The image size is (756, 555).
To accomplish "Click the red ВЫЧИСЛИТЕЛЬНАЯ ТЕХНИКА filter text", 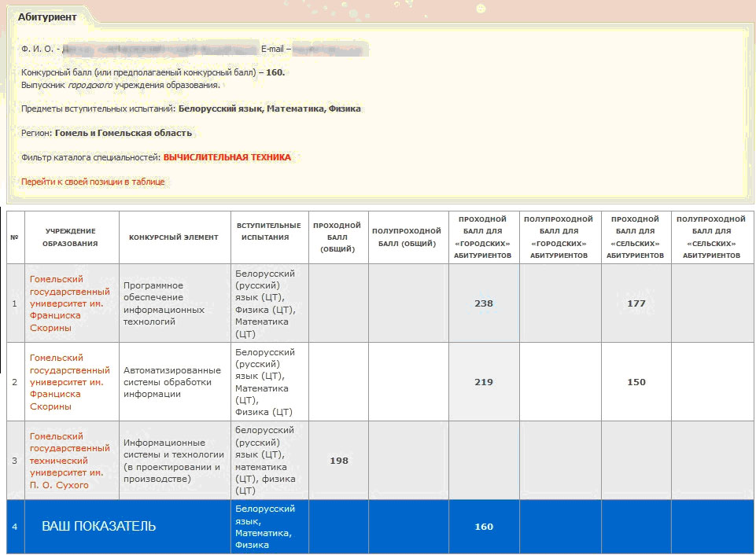I will point(227,157).
